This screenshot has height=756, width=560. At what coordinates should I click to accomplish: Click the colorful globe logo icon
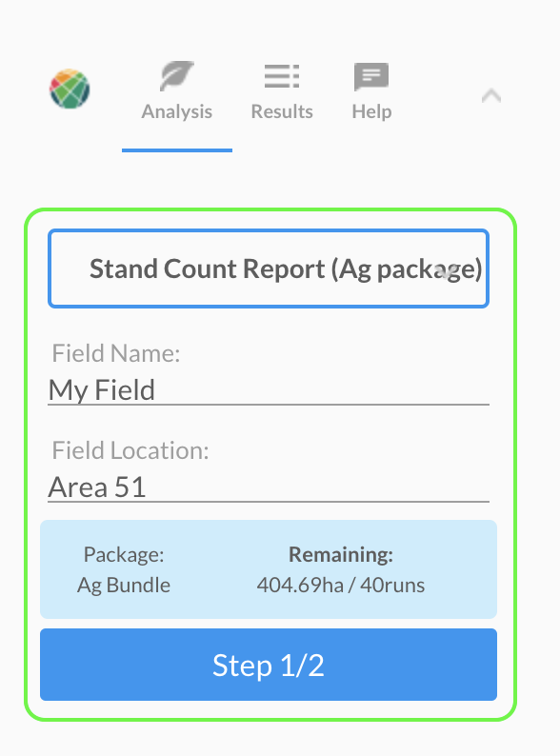[x=70, y=89]
